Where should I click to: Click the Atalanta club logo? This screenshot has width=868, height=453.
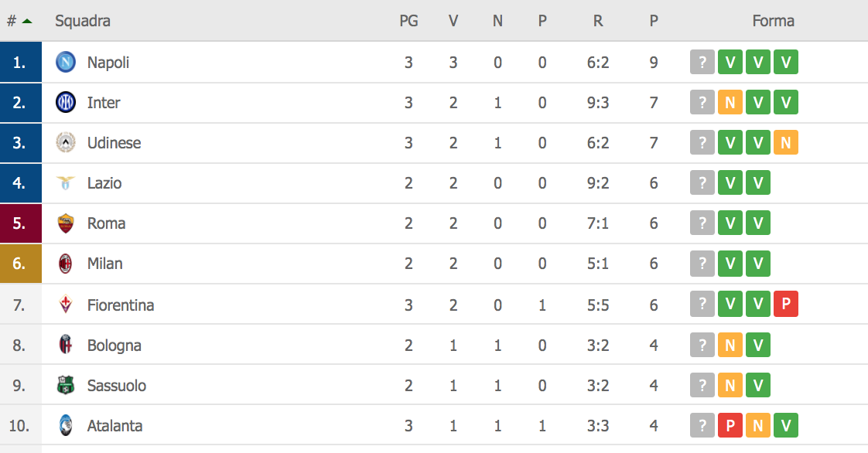click(66, 425)
